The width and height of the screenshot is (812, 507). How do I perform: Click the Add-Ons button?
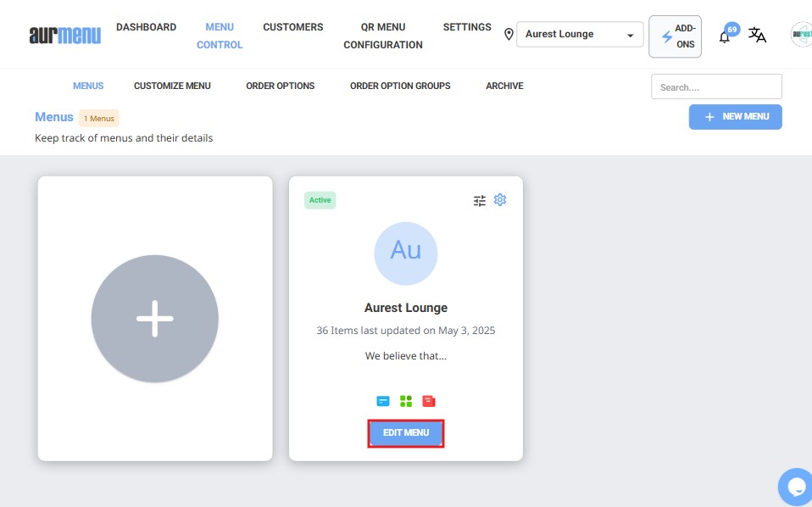click(x=675, y=36)
